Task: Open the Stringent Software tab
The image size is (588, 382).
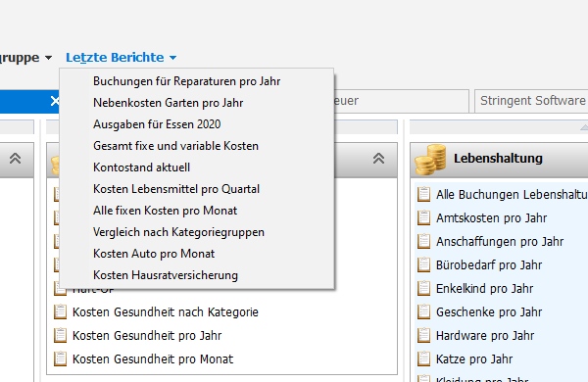Action: [531, 101]
